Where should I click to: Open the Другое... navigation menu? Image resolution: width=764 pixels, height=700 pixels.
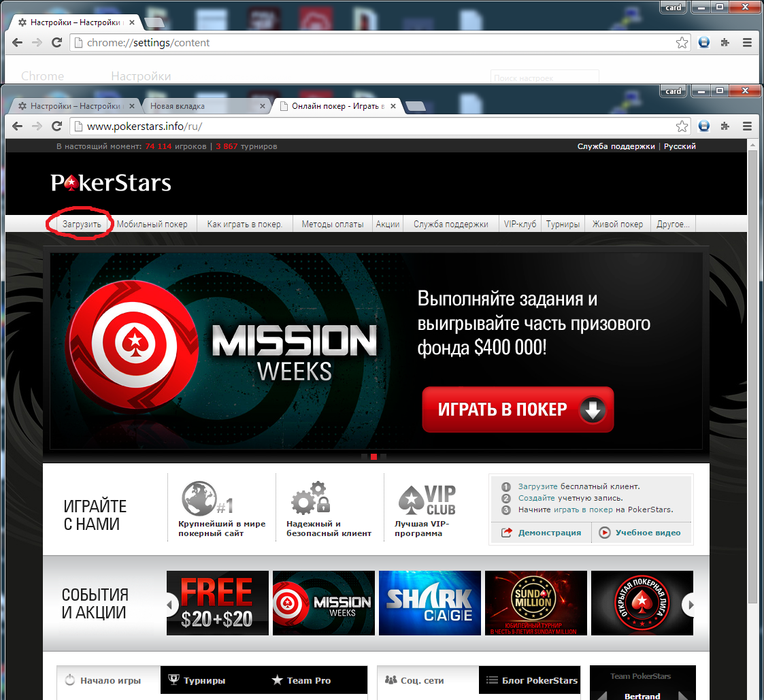coord(673,224)
